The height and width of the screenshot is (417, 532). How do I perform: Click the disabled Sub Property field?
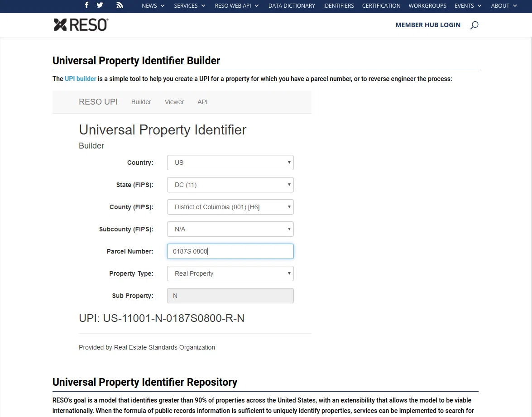230,296
